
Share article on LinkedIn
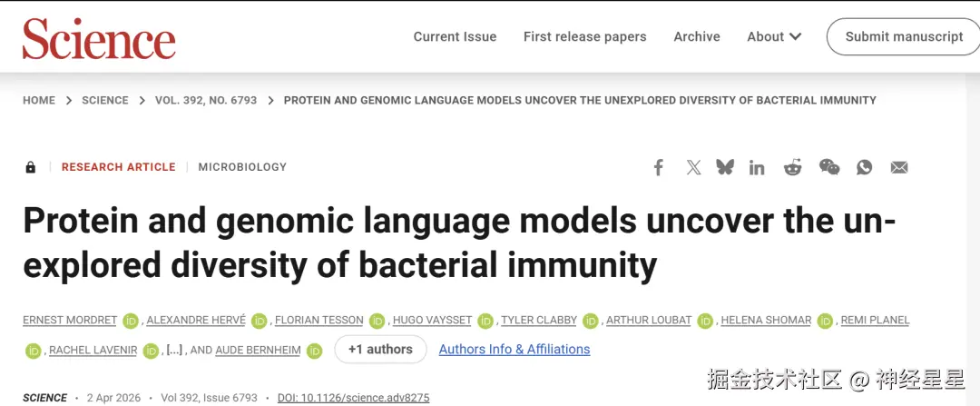(757, 167)
